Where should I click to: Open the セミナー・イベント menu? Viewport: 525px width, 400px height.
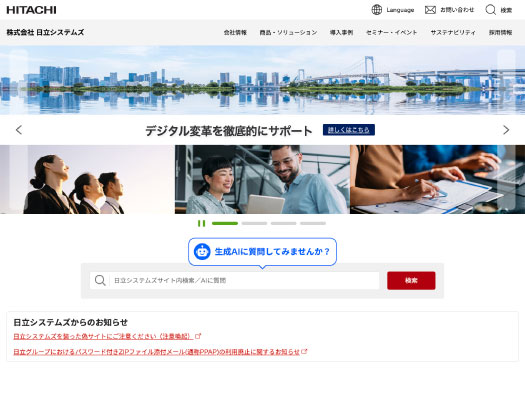pyautogui.click(x=391, y=32)
